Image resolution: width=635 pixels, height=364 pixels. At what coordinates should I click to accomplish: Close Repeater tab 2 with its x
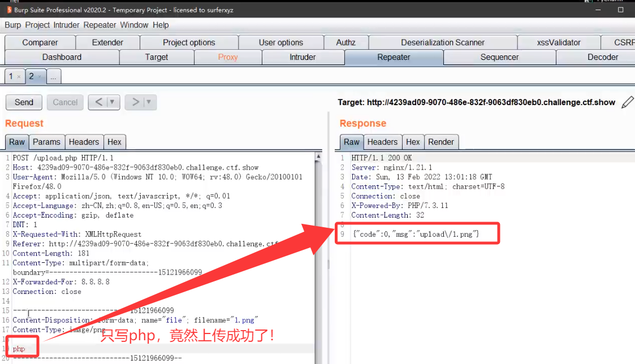(x=39, y=76)
